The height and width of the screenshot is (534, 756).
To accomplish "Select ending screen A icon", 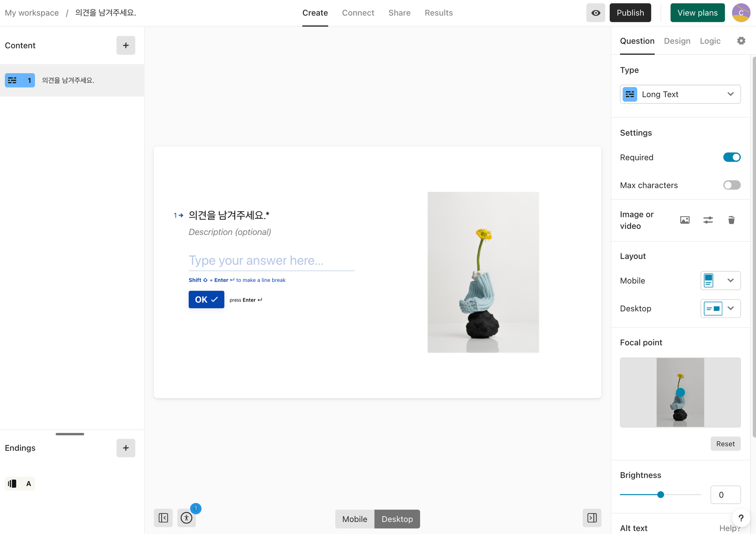I will [x=20, y=484].
